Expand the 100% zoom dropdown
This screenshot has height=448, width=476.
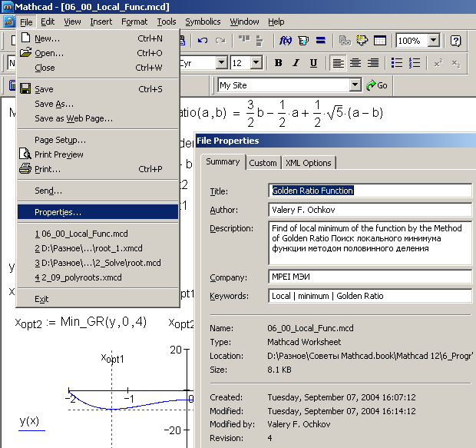click(434, 40)
